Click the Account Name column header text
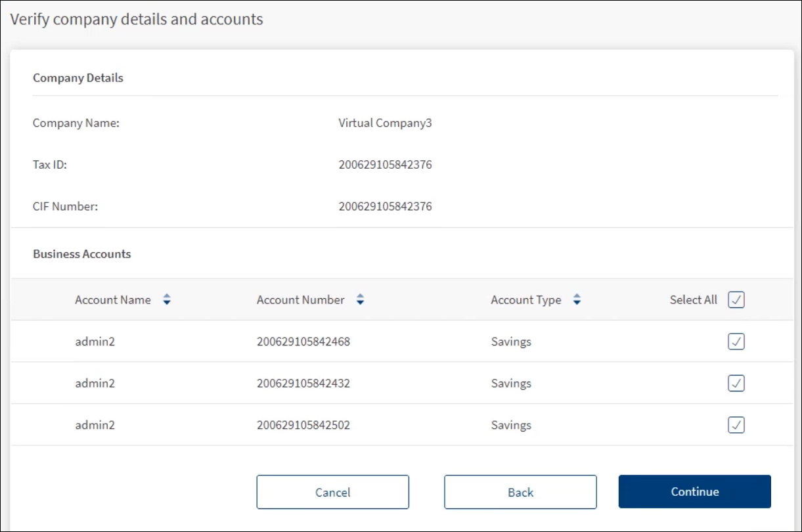This screenshot has height=532, width=802. point(112,300)
